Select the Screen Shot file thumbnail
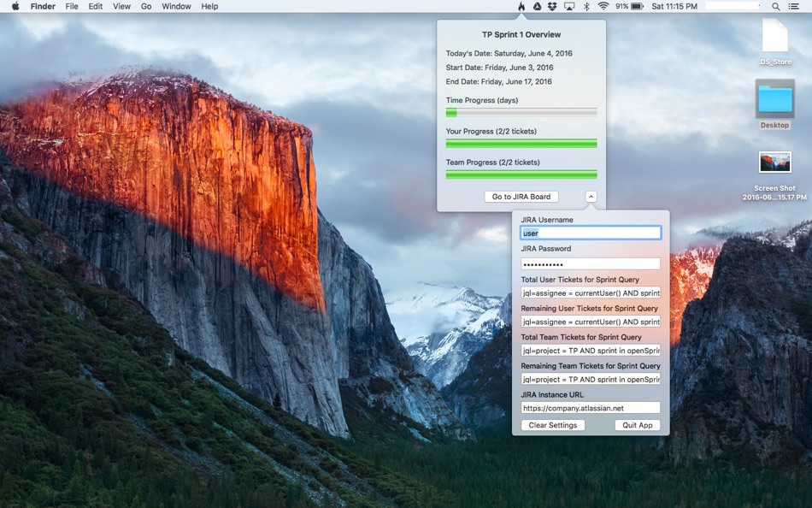Screen dimensions: 812x508 [774, 162]
